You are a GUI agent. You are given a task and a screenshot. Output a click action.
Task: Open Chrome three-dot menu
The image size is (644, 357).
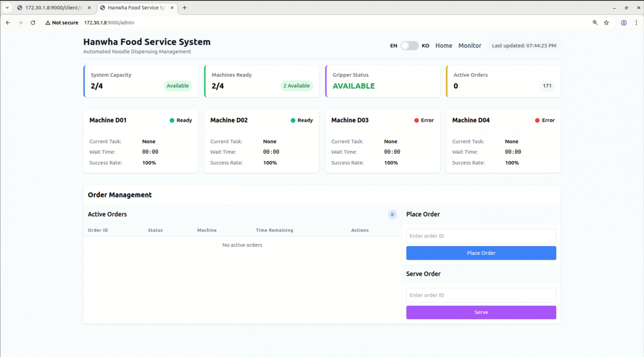tap(636, 23)
